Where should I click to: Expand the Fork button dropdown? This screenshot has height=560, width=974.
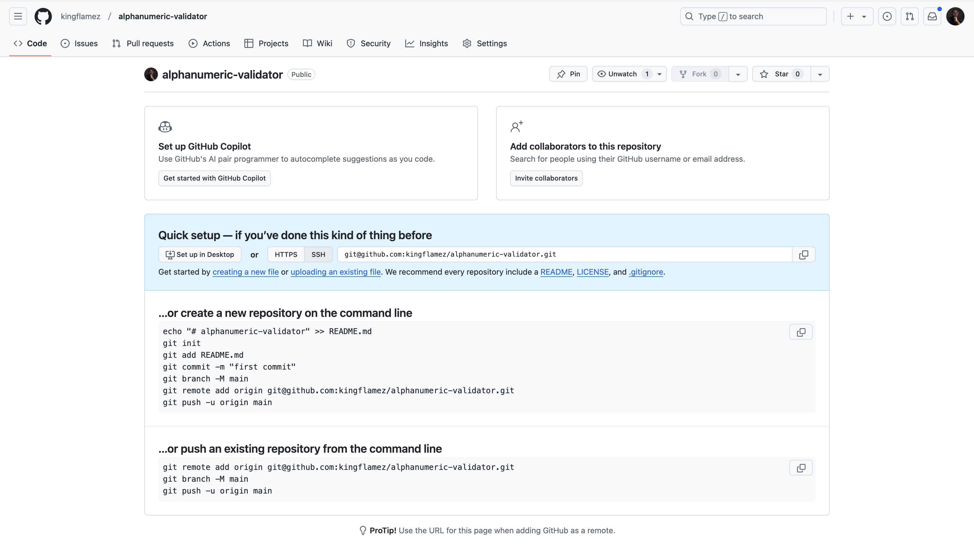[x=738, y=74]
